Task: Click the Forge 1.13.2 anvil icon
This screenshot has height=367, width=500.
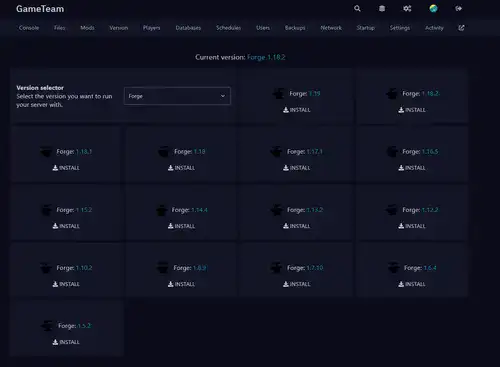Action: tap(277, 210)
